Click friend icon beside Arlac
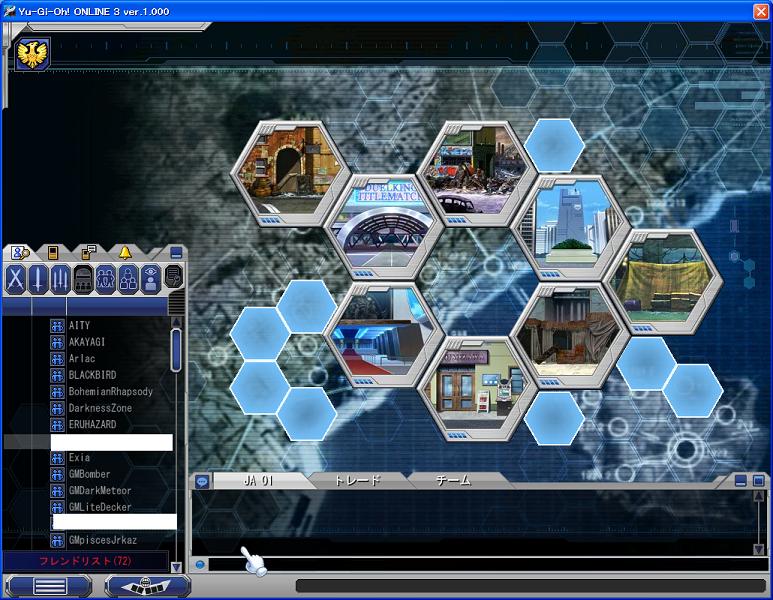 tap(57, 359)
